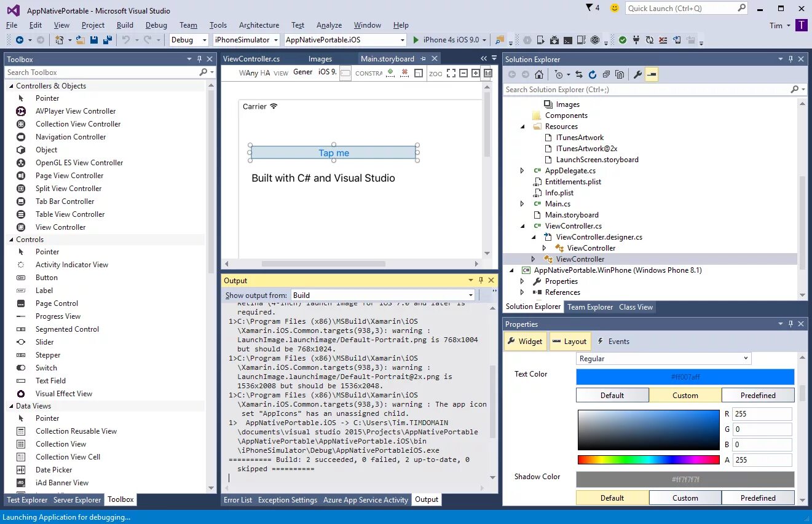Open notifications flag icon in title bar
This screenshot has height=524, width=812.
click(x=588, y=8)
